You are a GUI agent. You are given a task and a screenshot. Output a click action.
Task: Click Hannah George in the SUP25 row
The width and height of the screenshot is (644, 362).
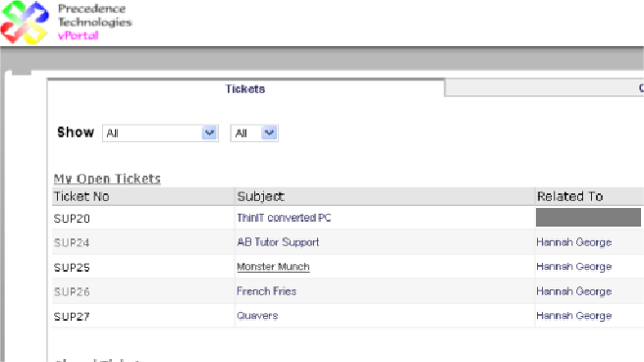[573, 267]
